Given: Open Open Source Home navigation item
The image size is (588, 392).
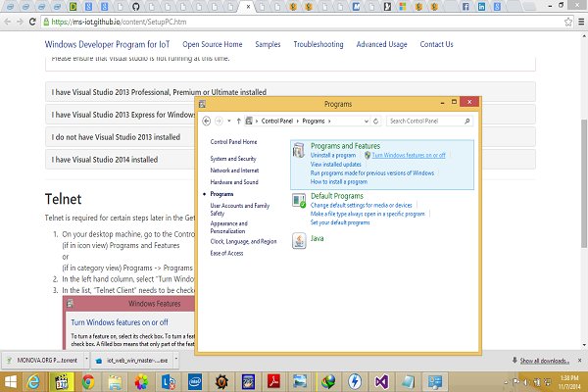Looking at the screenshot, I should pyautogui.click(x=213, y=44).
